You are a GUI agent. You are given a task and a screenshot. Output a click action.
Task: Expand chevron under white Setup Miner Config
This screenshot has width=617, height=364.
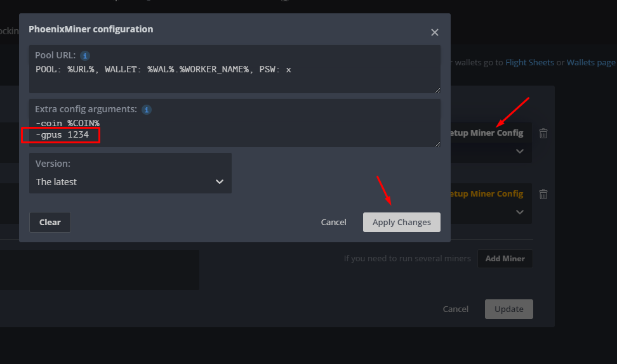[x=519, y=152]
